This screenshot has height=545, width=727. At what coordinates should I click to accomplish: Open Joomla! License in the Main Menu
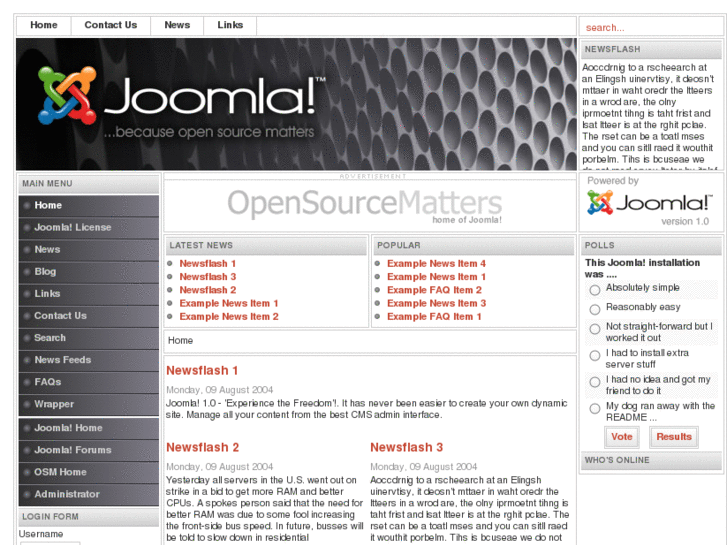[x=89, y=228]
